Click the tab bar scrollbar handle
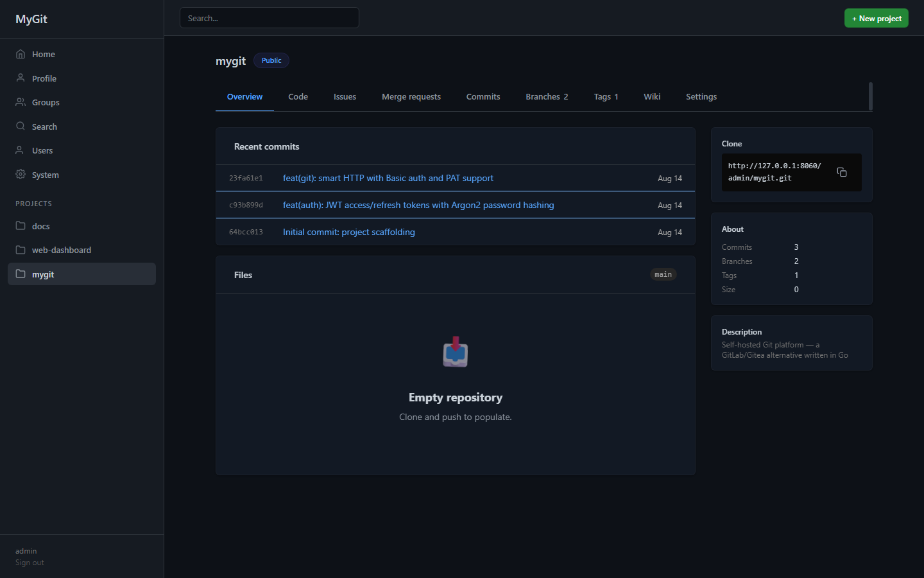Image resolution: width=924 pixels, height=578 pixels. pyautogui.click(x=870, y=96)
